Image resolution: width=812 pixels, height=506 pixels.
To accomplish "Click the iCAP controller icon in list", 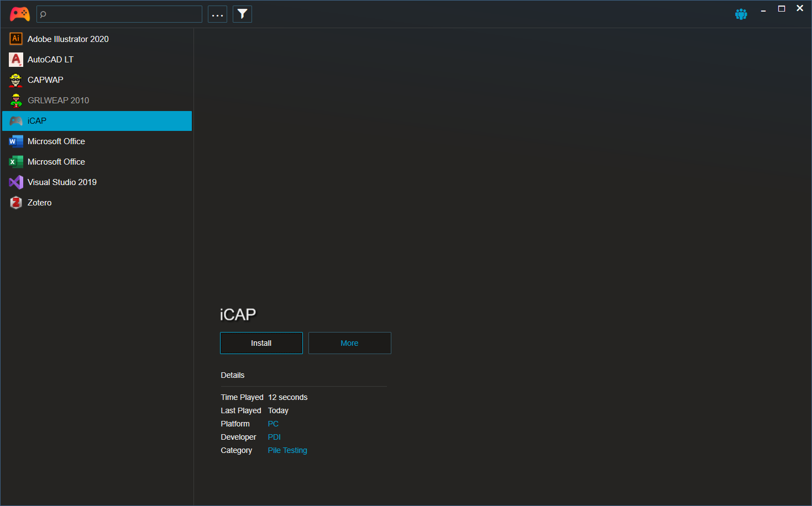I will (x=16, y=120).
